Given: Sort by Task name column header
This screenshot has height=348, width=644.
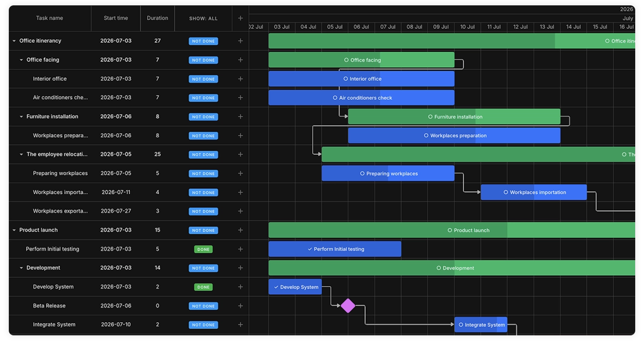Looking at the screenshot, I should (x=50, y=18).
